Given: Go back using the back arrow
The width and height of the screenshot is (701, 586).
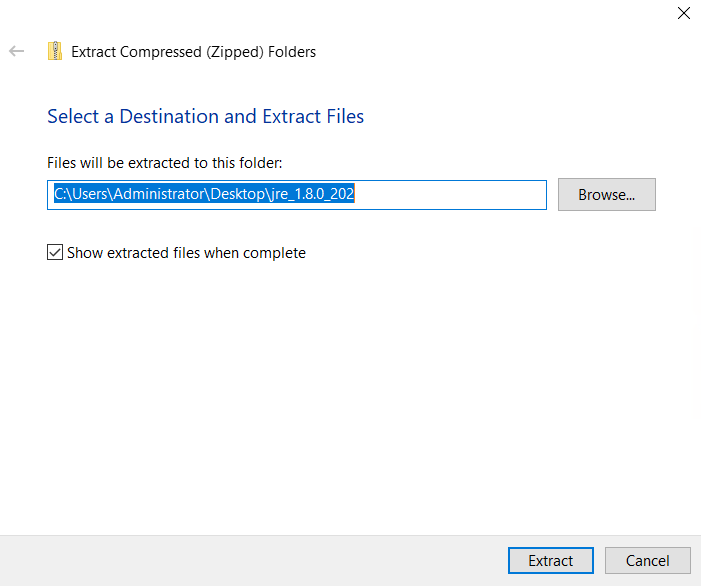Looking at the screenshot, I should [x=17, y=51].
